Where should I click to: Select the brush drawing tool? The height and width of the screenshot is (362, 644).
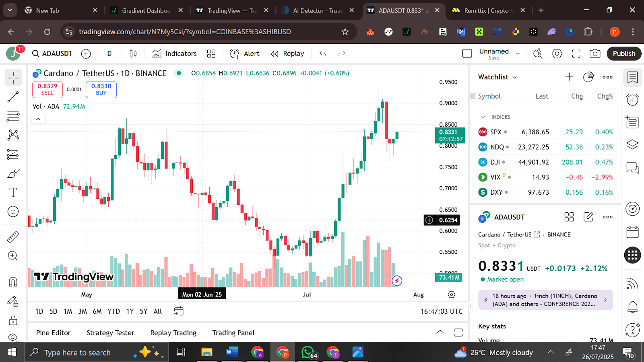pyautogui.click(x=13, y=174)
